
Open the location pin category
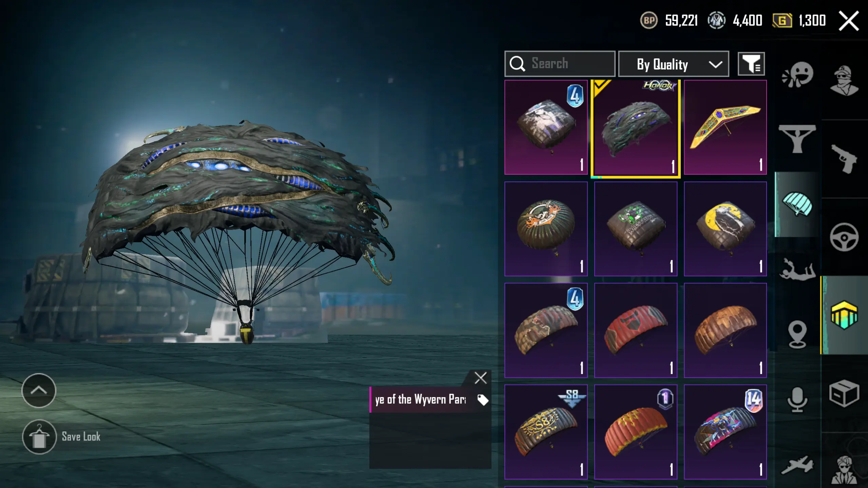click(797, 334)
